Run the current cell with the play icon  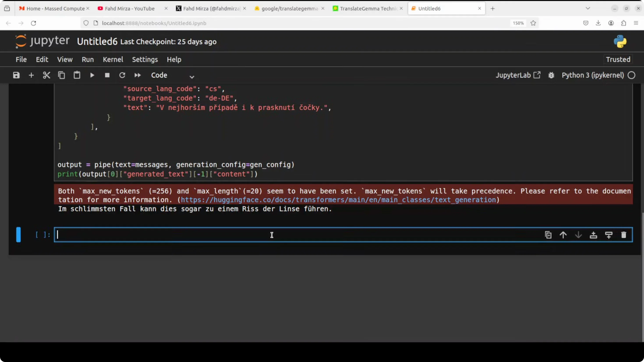pos(92,75)
